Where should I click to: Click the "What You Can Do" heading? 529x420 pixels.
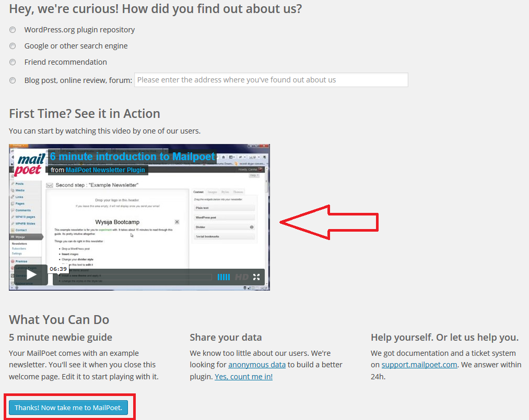pyautogui.click(x=59, y=319)
